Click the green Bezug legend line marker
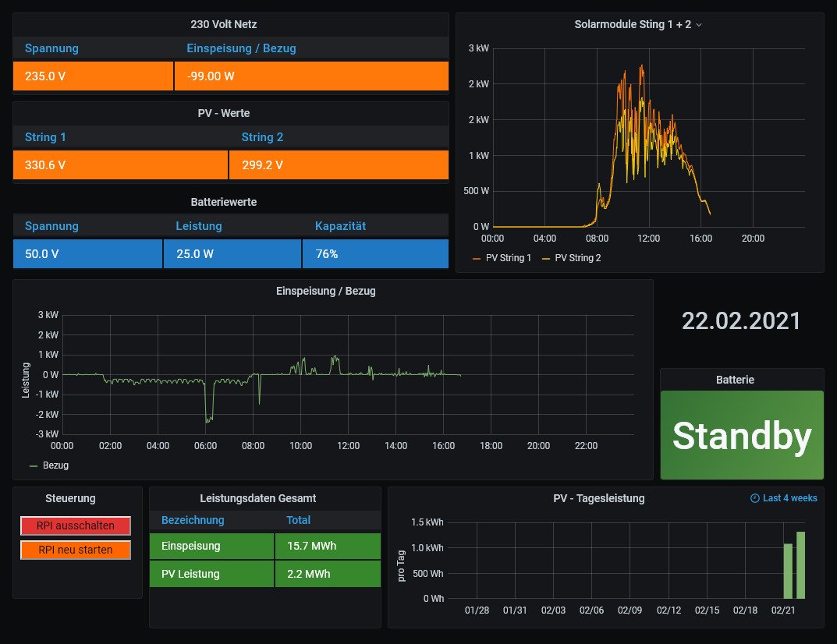This screenshot has width=837, height=644. point(34,465)
